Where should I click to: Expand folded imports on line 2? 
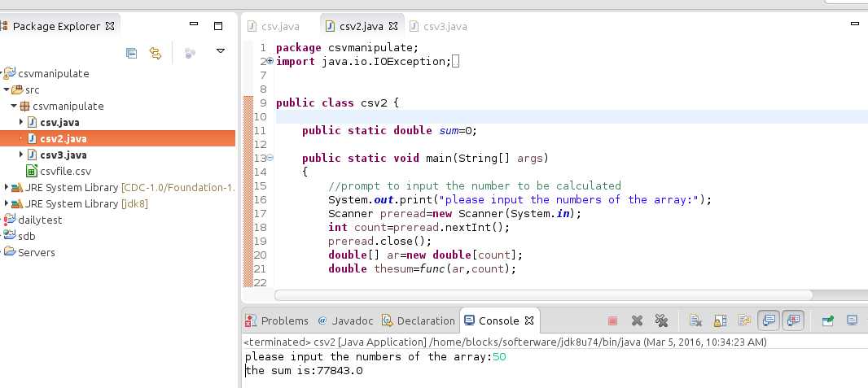click(x=270, y=61)
